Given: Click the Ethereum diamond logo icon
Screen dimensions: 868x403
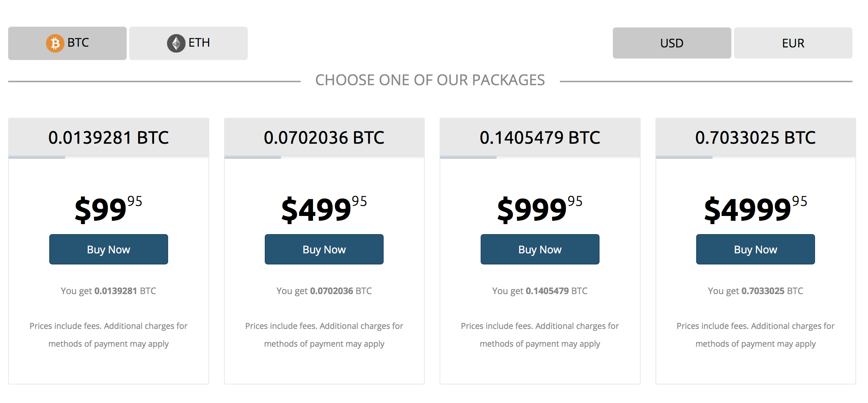Looking at the screenshot, I should [x=176, y=43].
